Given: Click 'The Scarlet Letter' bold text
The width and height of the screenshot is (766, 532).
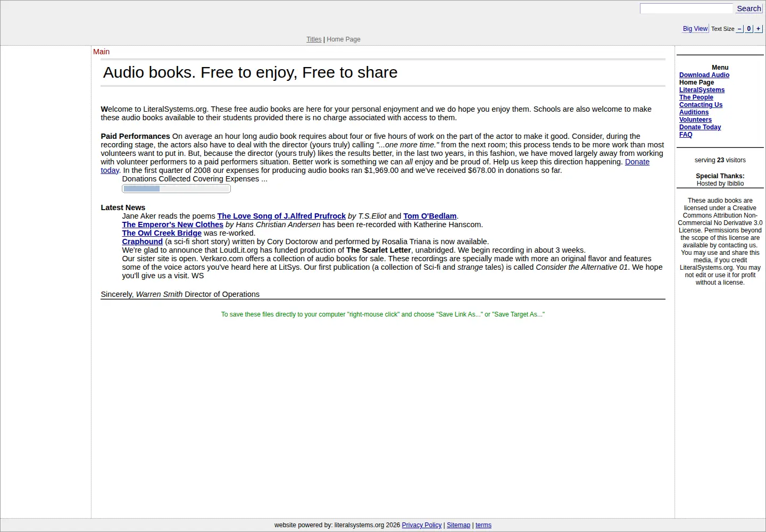Looking at the screenshot, I should [x=378, y=250].
